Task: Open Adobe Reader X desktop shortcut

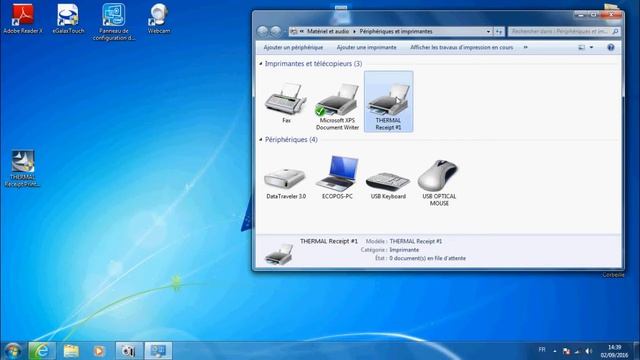Action: pos(23,19)
